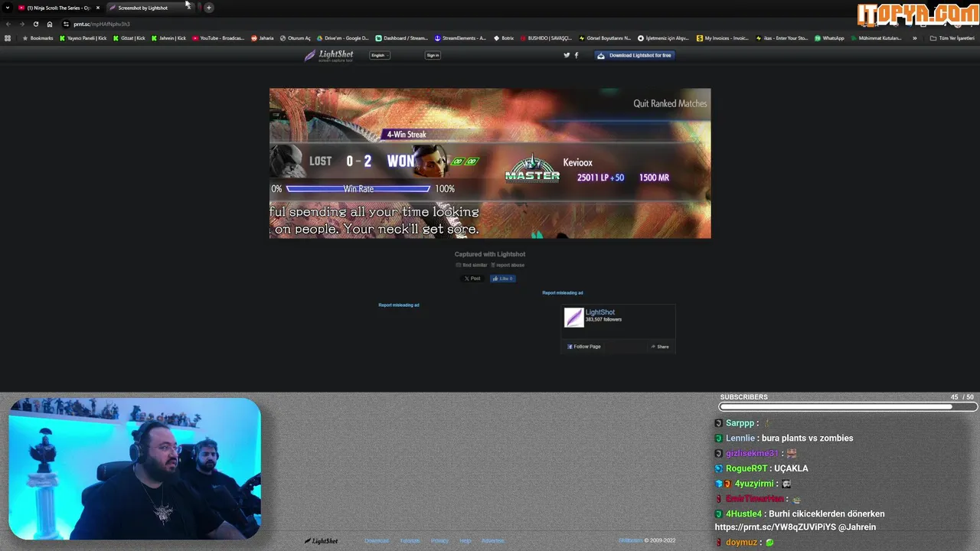
Task: Go back to the previous page
Action: 8,24
